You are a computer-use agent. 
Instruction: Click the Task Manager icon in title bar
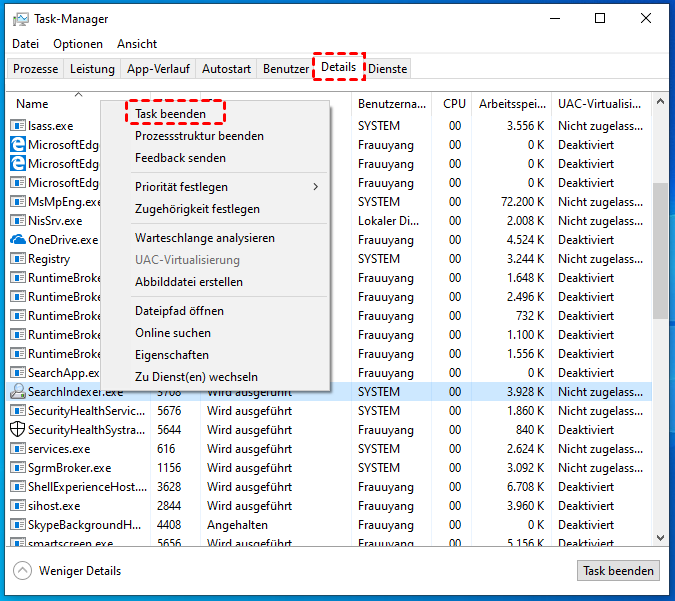[x=20, y=19]
